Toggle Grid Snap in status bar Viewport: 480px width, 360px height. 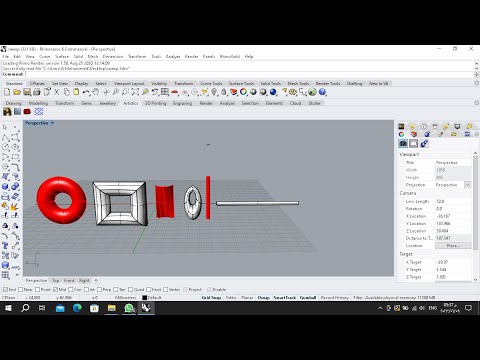211,297
